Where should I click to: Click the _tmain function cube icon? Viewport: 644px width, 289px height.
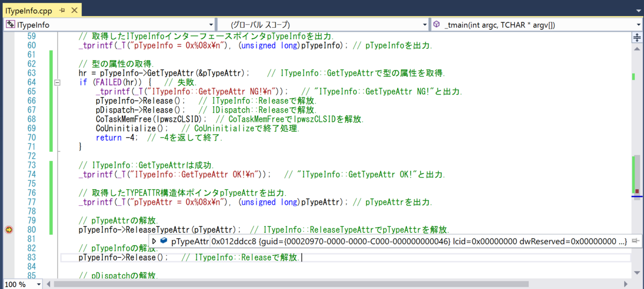[437, 25]
